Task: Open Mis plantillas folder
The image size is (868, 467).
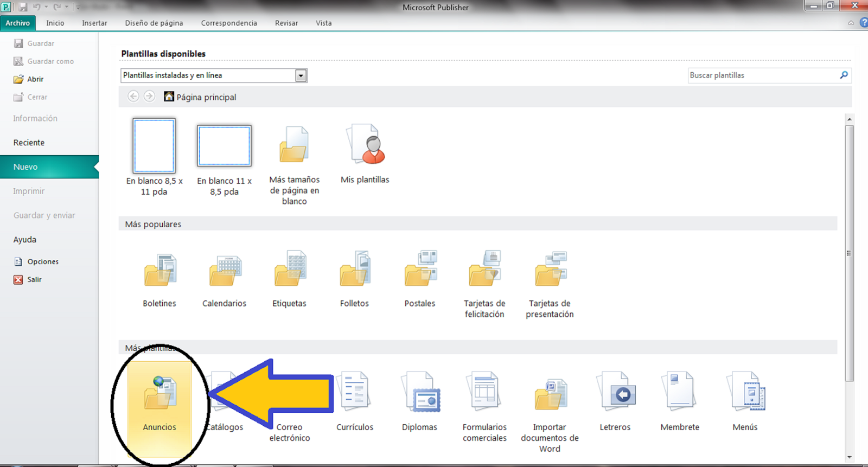Action: pyautogui.click(x=365, y=155)
